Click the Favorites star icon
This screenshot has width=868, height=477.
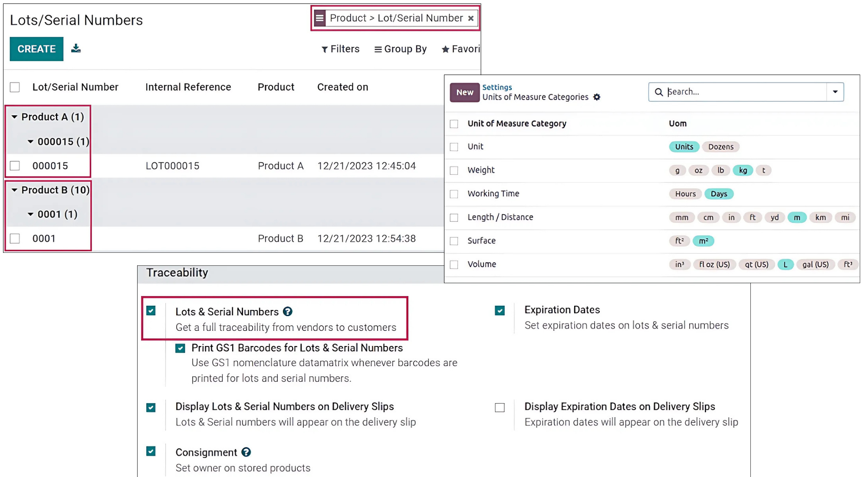click(445, 49)
